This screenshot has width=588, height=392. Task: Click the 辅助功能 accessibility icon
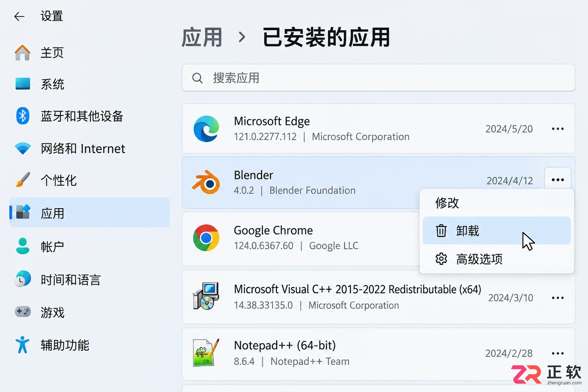tap(22, 345)
